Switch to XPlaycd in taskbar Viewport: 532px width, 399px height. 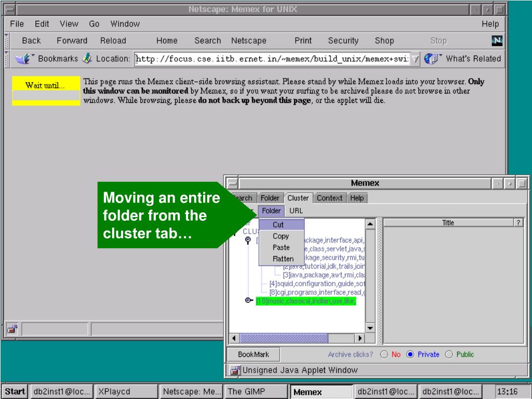tap(126, 392)
